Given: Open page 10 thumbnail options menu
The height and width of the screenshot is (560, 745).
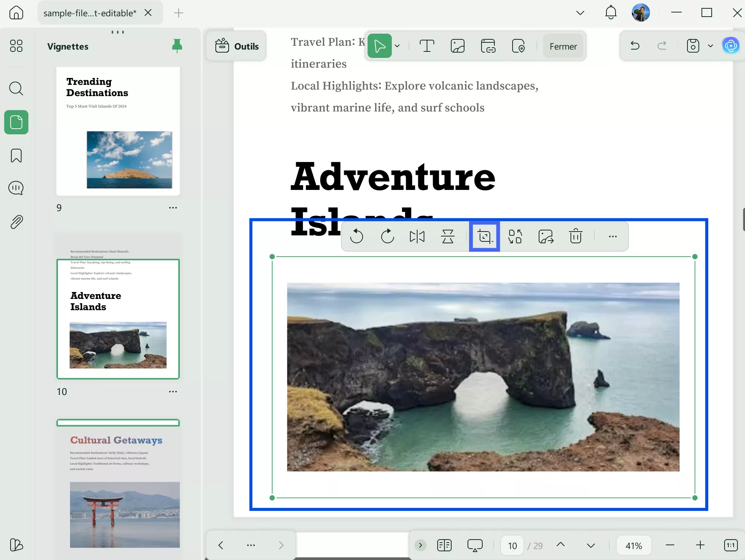Looking at the screenshot, I should click(173, 392).
